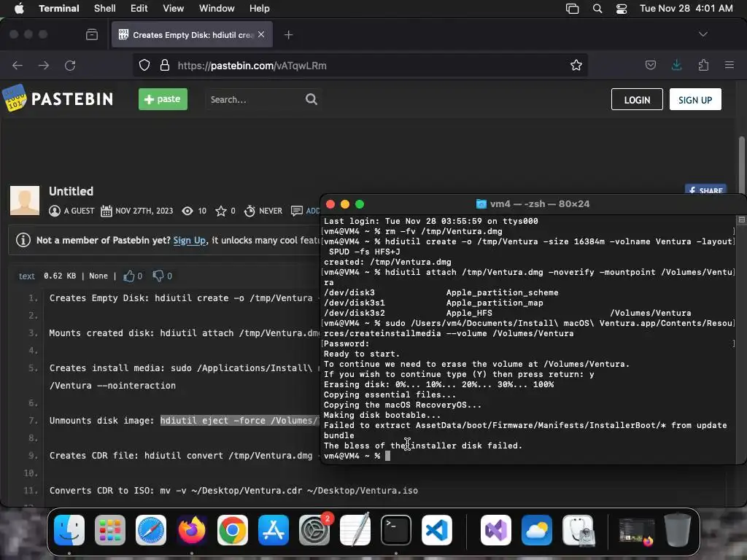Open the Apple menu
Screen dimensions: 747x560
(19, 8)
